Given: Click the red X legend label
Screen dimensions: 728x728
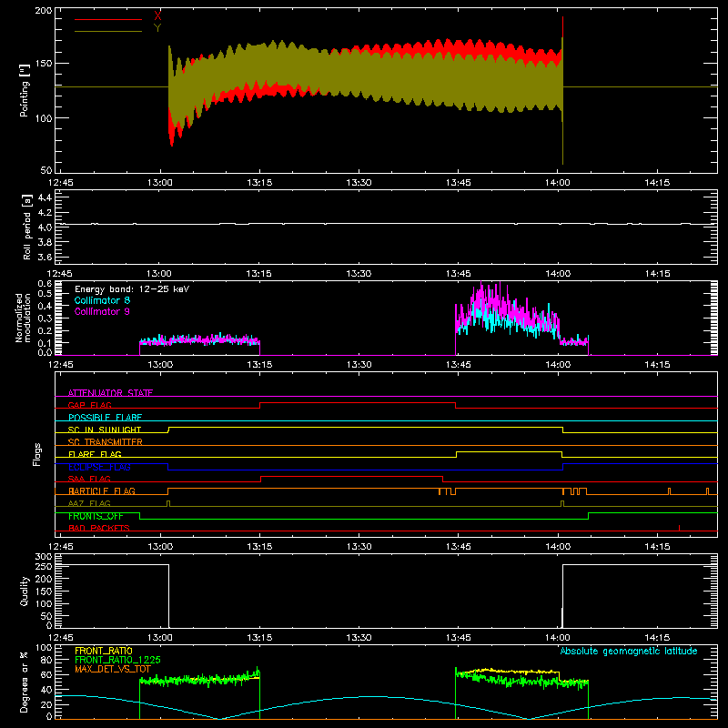Looking at the screenshot, I should click(157, 16).
